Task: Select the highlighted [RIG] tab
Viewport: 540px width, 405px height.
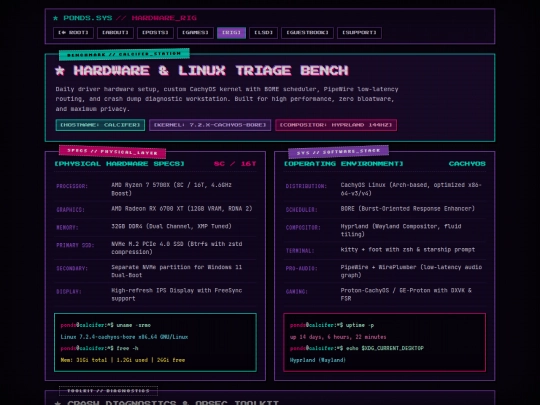Action: coord(231,33)
